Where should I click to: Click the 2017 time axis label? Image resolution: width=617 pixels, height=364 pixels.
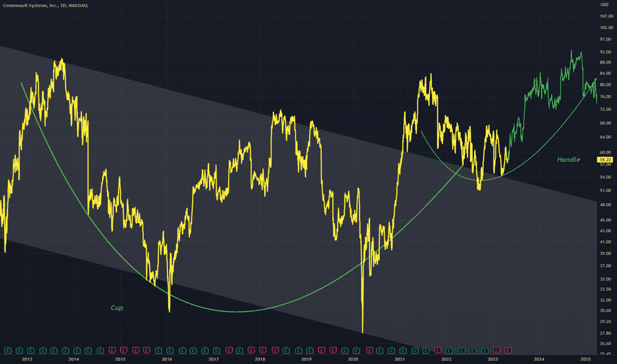pos(213,359)
